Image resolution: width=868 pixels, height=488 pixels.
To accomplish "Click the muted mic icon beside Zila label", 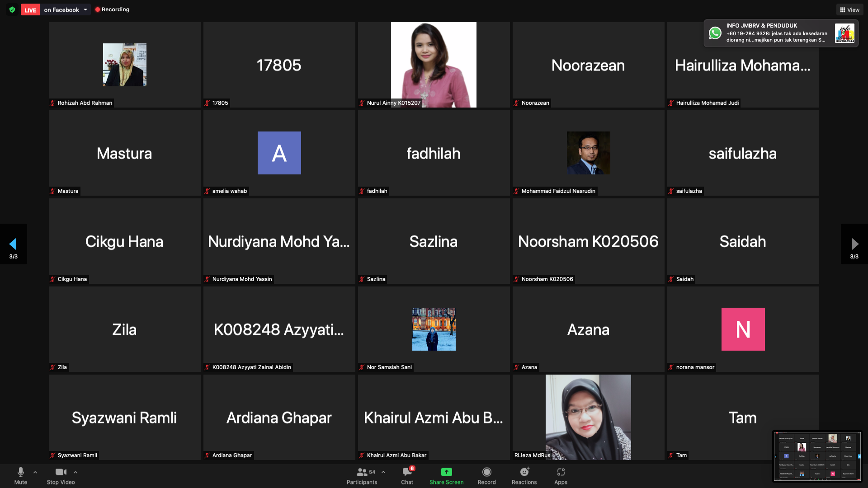I will point(52,367).
